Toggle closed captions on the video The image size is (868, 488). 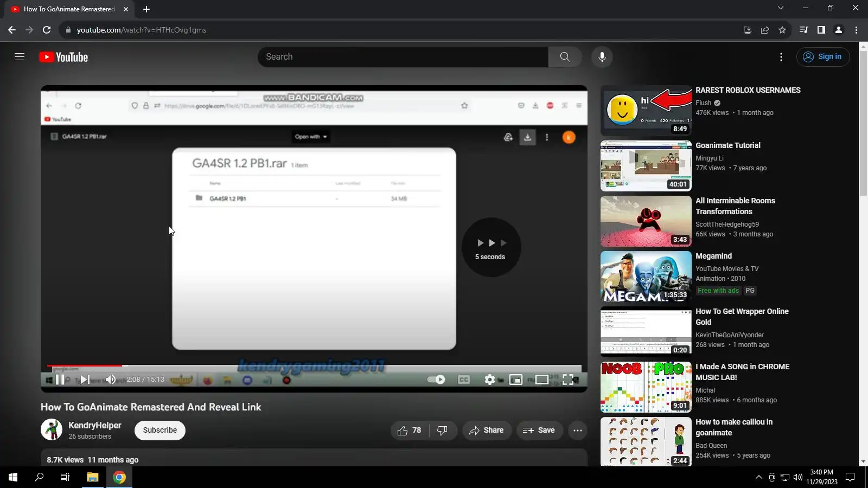pos(464,380)
